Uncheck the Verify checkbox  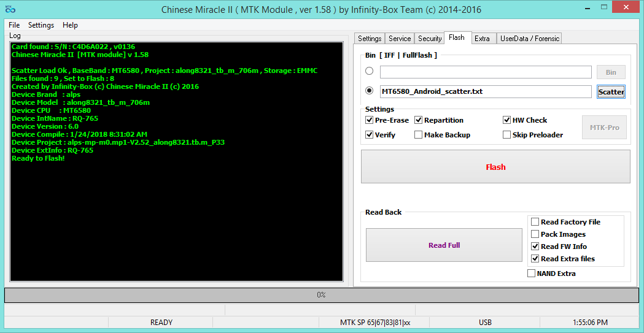369,134
